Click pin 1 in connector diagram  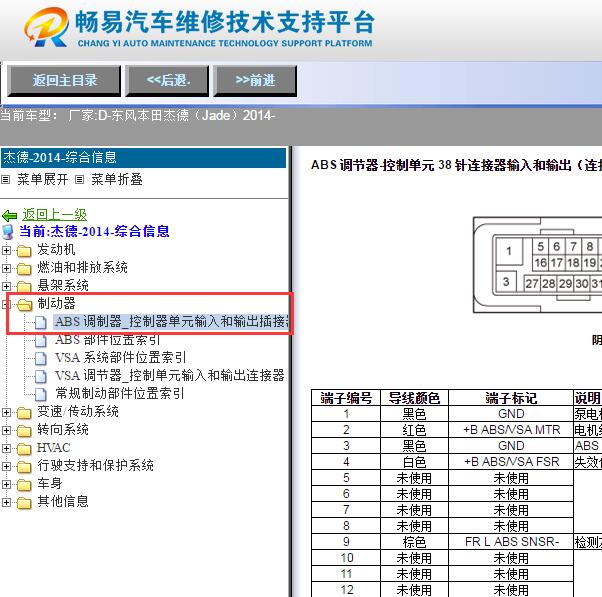pos(509,251)
